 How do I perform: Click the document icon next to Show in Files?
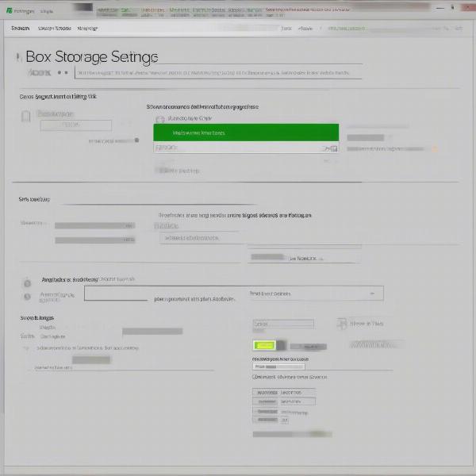pos(342,324)
